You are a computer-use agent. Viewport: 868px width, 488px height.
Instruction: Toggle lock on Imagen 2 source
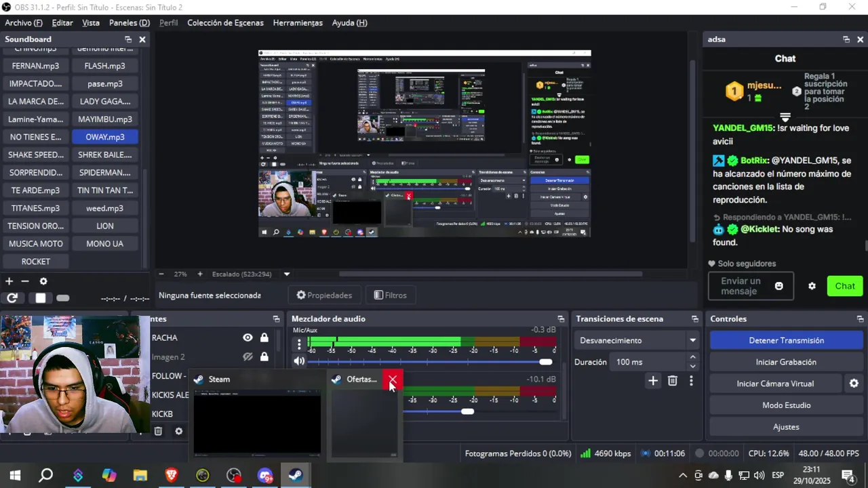pos(264,357)
